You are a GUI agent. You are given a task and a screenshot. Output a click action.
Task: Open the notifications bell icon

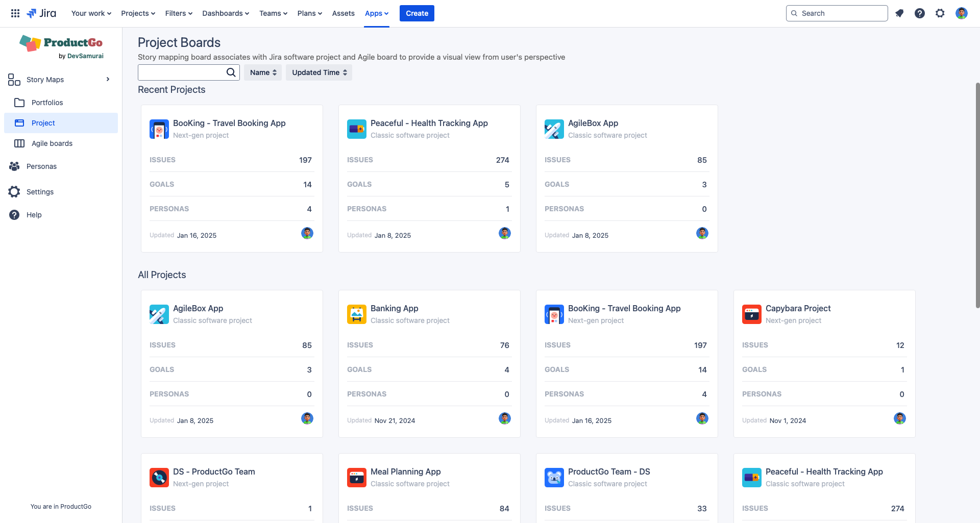899,13
